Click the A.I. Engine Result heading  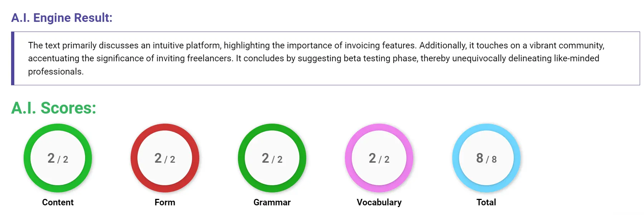coord(62,18)
